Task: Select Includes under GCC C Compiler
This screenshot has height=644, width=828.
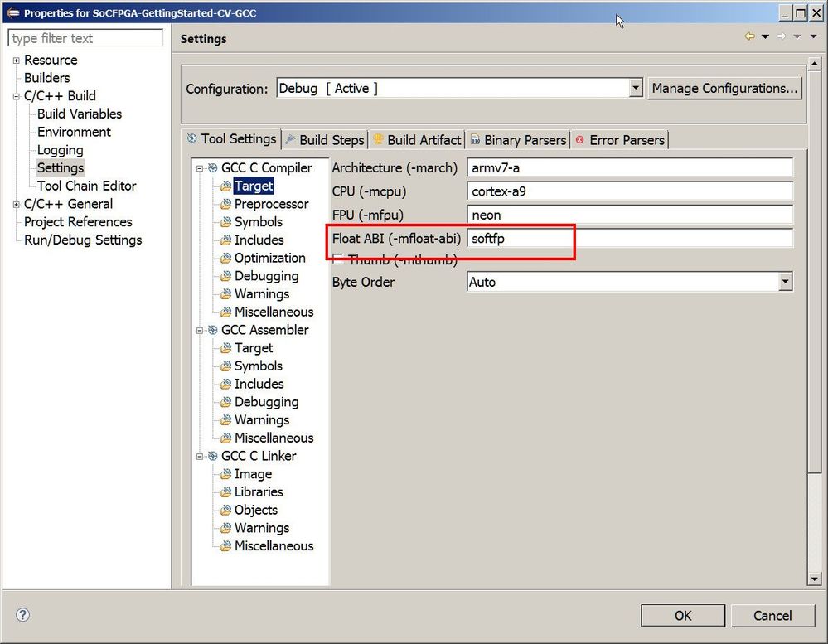Action: point(259,240)
